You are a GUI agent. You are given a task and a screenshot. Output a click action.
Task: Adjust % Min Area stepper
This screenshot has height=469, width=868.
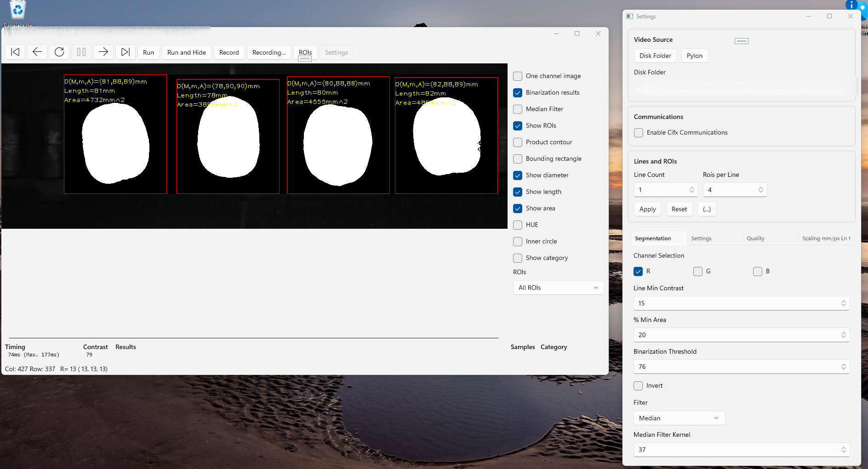click(x=844, y=335)
